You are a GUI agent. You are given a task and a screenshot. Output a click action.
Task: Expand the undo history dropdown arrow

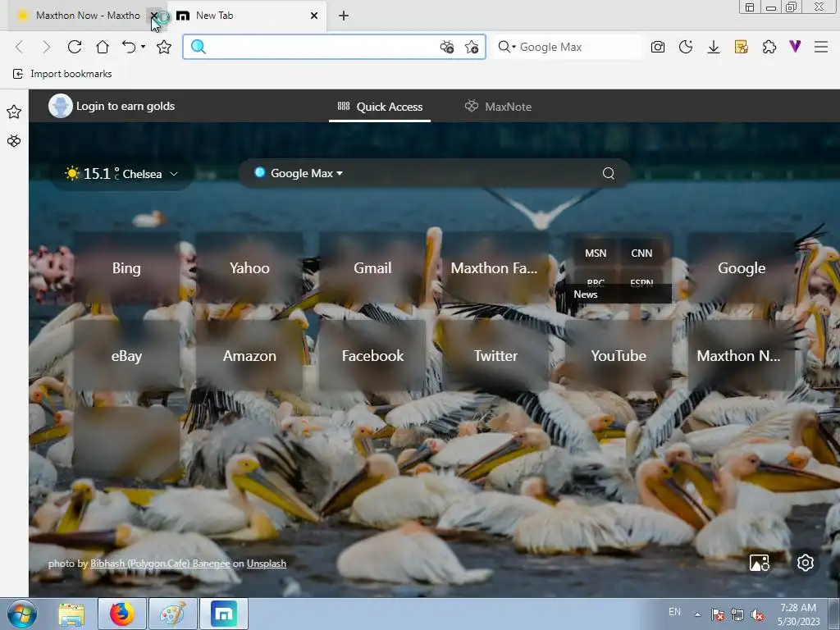coord(143,47)
